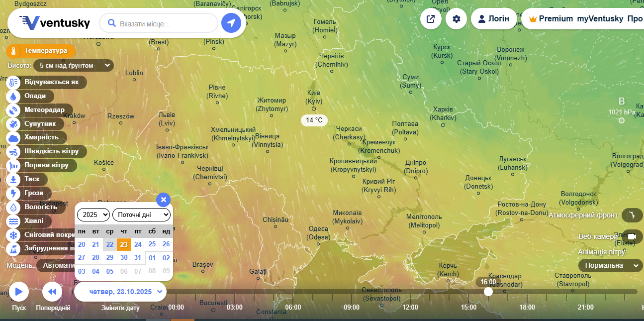Open settings gear icon
This screenshot has width=644, height=321.
(456, 19)
